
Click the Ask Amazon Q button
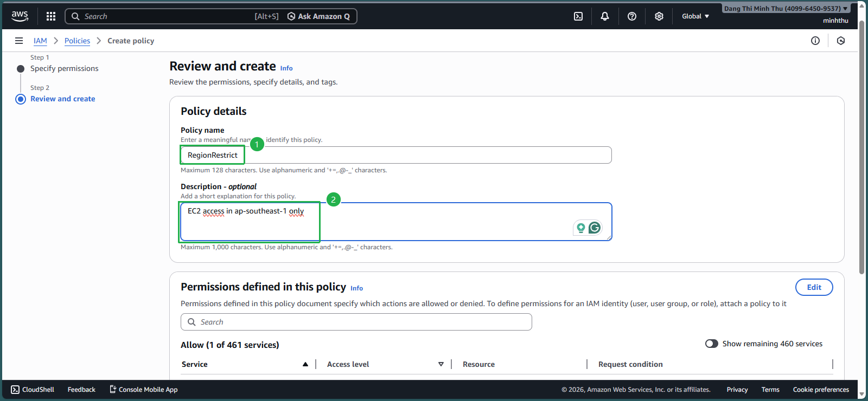coord(318,16)
